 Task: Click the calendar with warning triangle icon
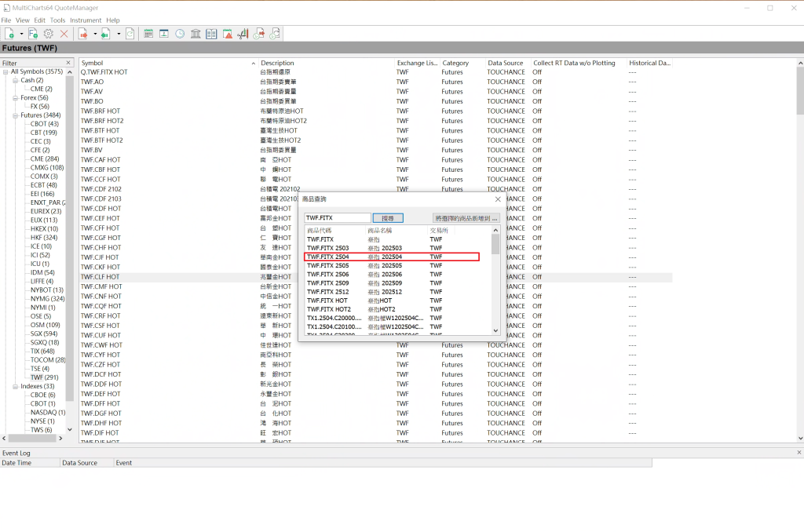(228, 34)
